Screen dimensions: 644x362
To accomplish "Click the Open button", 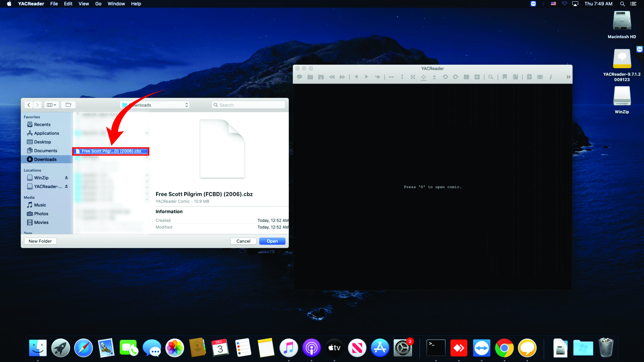I will (x=272, y=241).
